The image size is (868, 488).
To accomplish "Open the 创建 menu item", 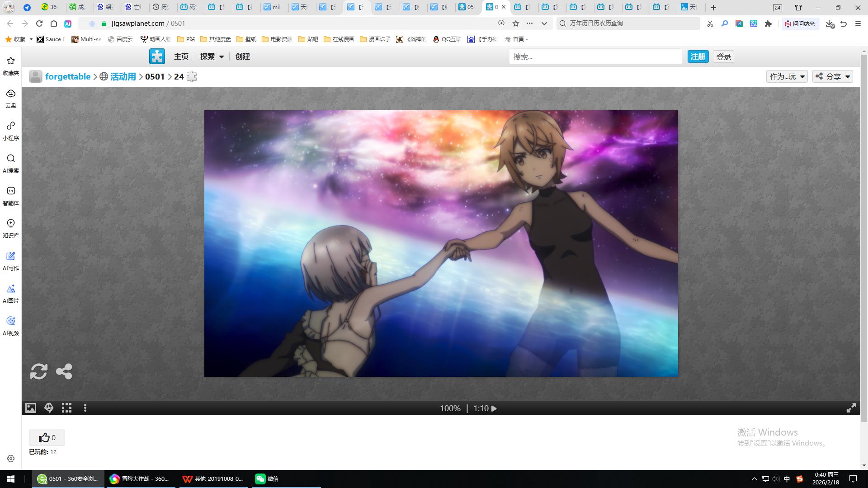I will (242, 56).
